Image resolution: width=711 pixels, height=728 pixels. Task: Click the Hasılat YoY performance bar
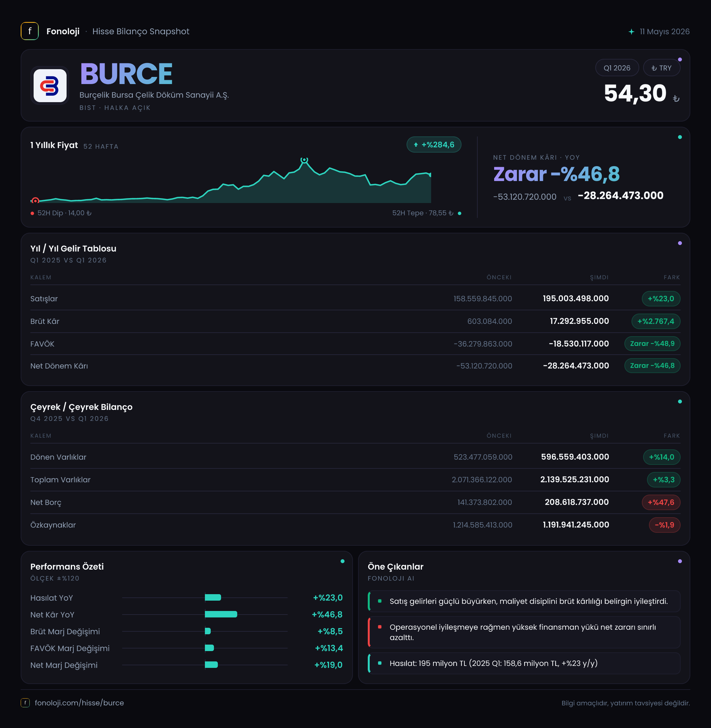(x=213, y=598)
